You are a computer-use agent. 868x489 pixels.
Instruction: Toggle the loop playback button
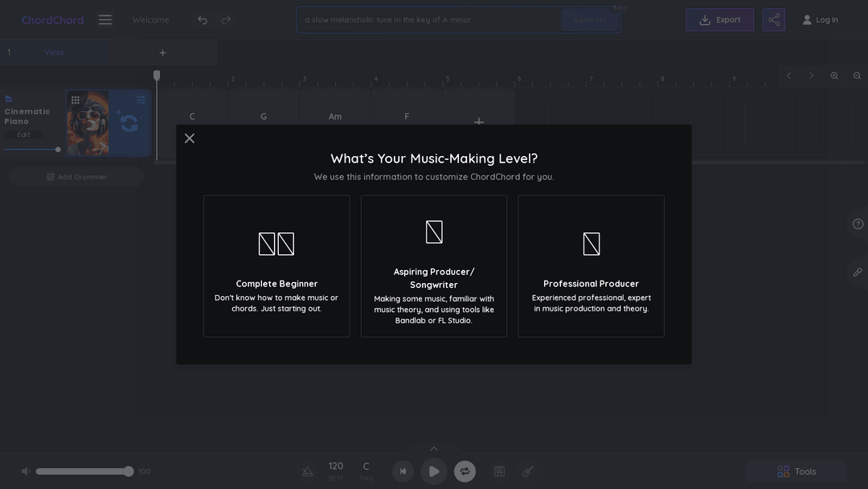tap(465, 471)
